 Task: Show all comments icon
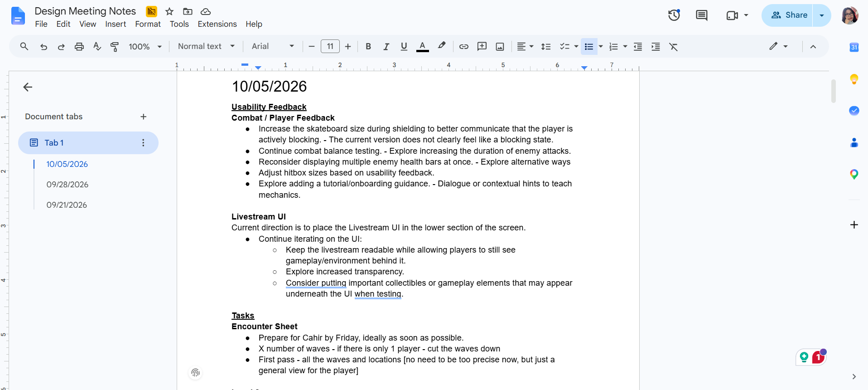[x=702, y=15]
